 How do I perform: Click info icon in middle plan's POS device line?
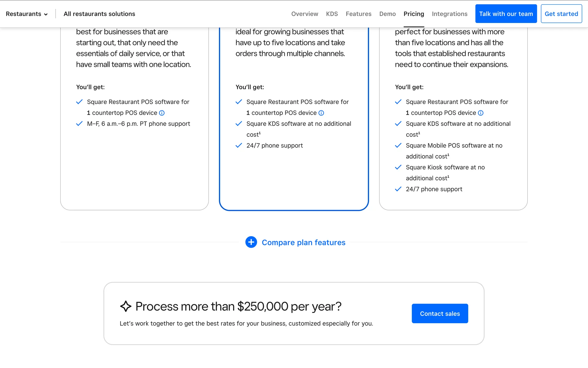[x=321, y=113]
